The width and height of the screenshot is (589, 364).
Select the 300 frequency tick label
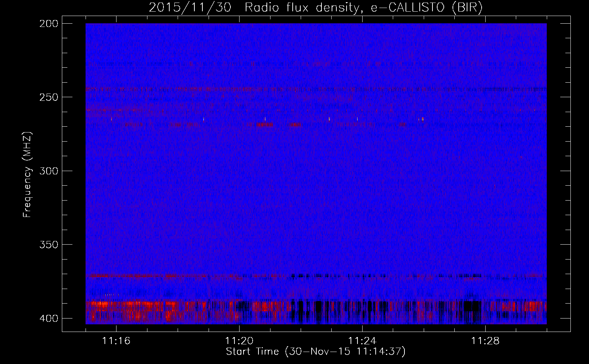coord(48,171)
